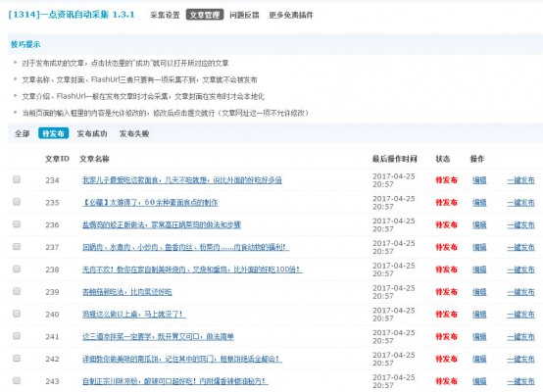Click ID number 243 in table
Viewport: 543px width, 392px height.
(52, 381)
